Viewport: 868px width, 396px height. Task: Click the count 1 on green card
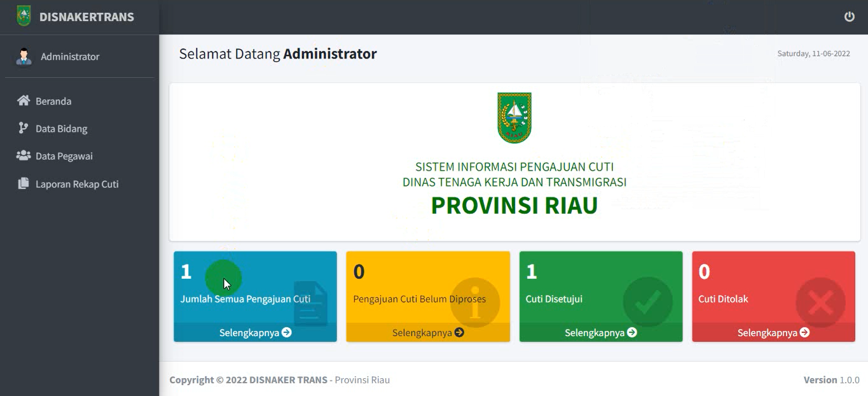pos(532,272)
